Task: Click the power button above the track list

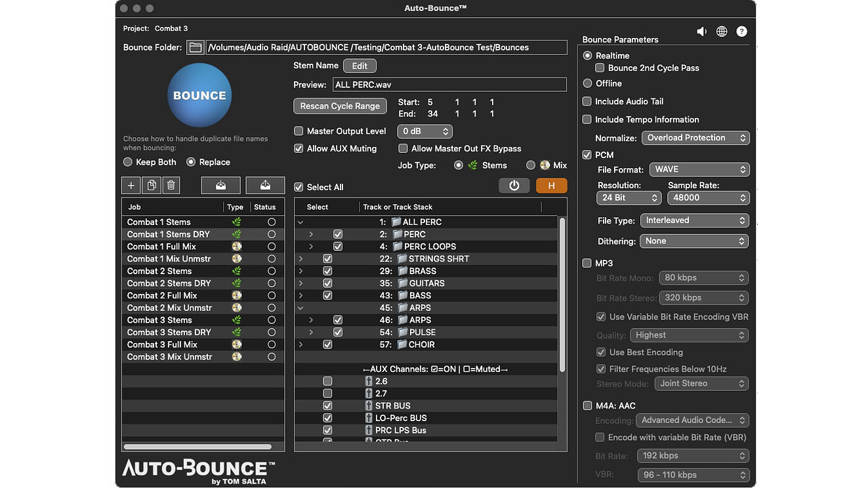Action: (514, 186)
